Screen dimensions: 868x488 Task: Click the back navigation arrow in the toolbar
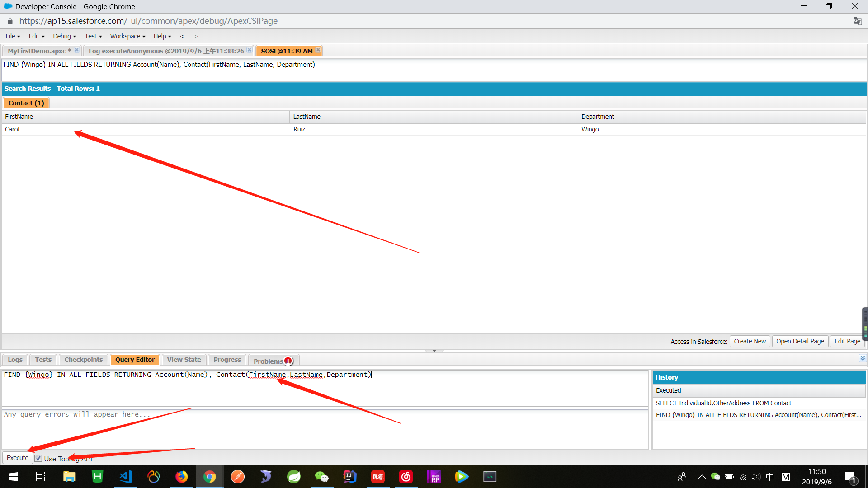[x=182, y=36]
